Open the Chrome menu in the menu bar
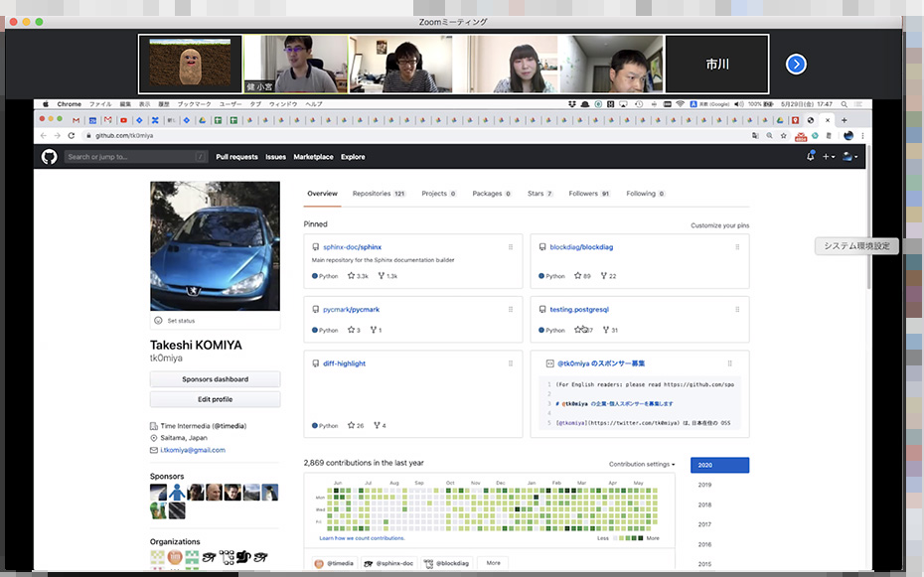 69,104
